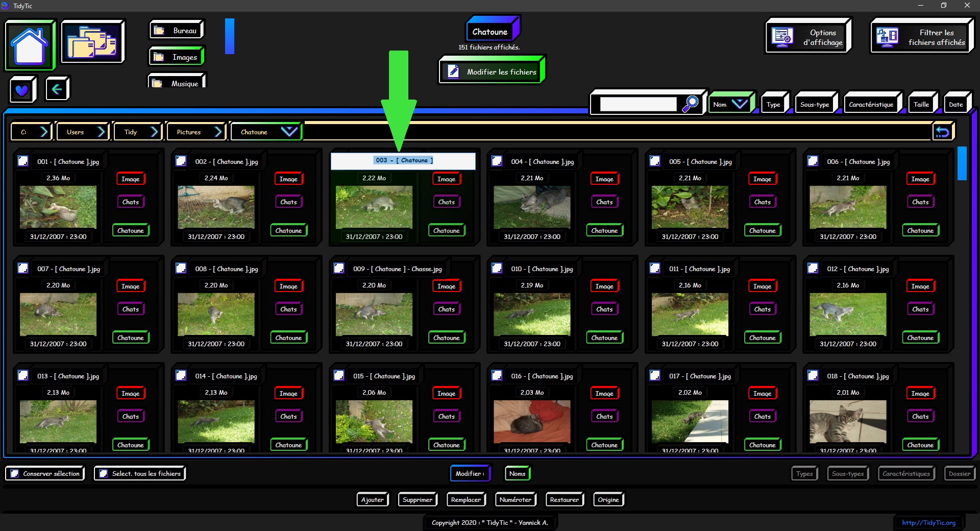This screenshot has height=531, width=980.
Task: Open Filtrer les fichiers affichés
Action: (922, 37)
